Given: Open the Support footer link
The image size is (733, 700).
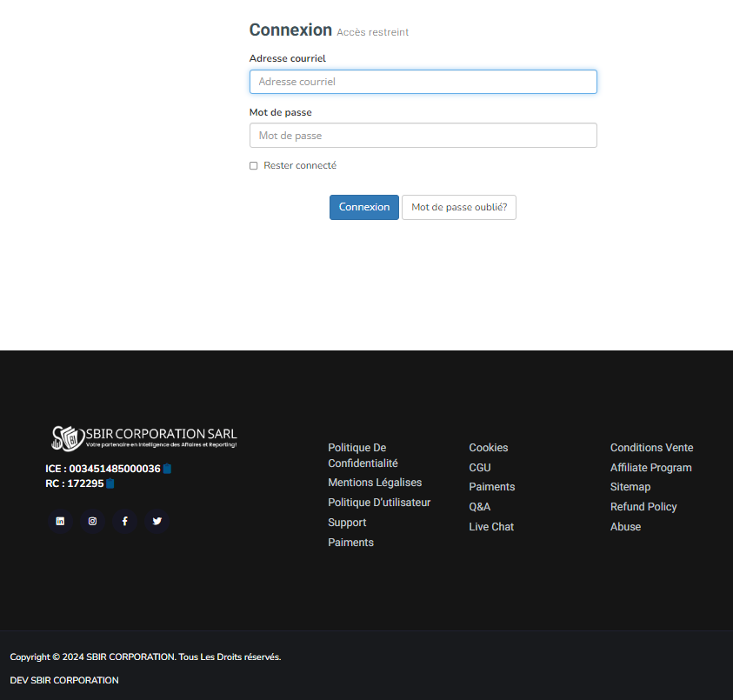Looking at the screenshot, I should pos(347,523).
